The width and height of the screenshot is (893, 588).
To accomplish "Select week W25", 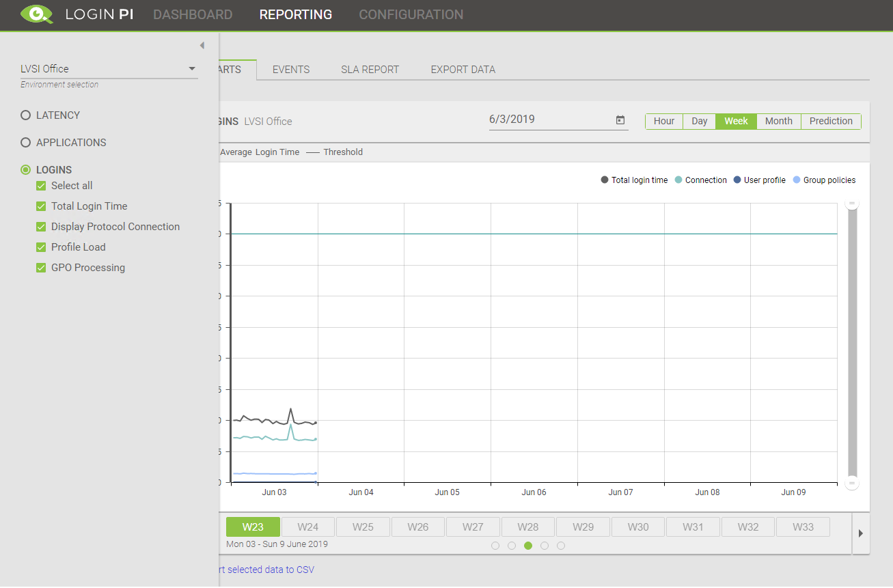I will [x=363, y=527].
